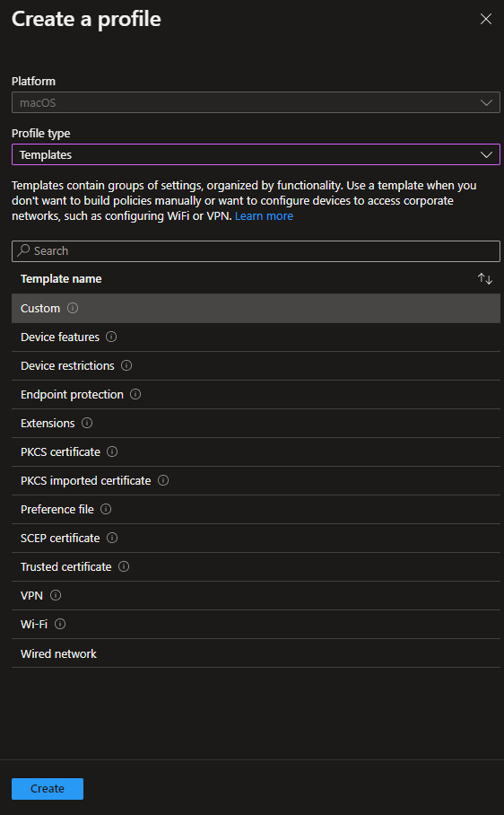Show info tooltip for Extensions
504x815 pixels.
coord(87,423)
